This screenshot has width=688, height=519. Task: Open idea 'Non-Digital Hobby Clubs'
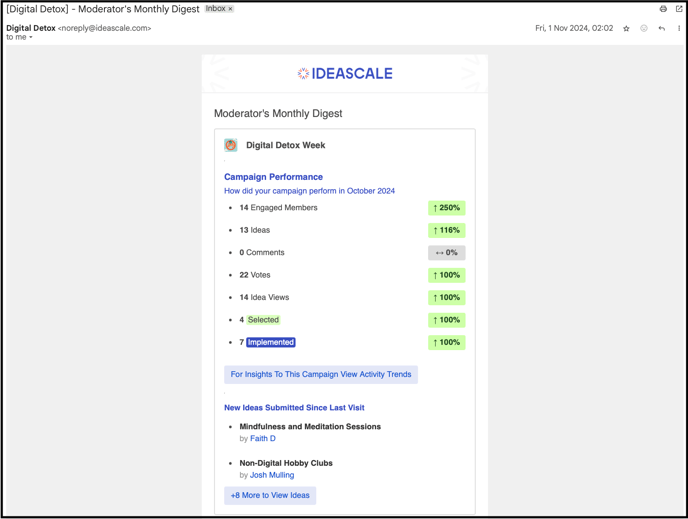coord(286,463)
